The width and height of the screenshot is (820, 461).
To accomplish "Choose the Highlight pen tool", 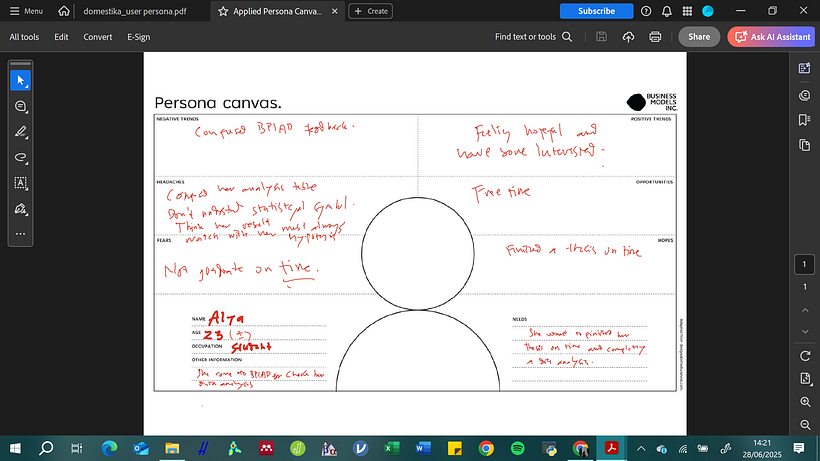I will coord(20,132).
